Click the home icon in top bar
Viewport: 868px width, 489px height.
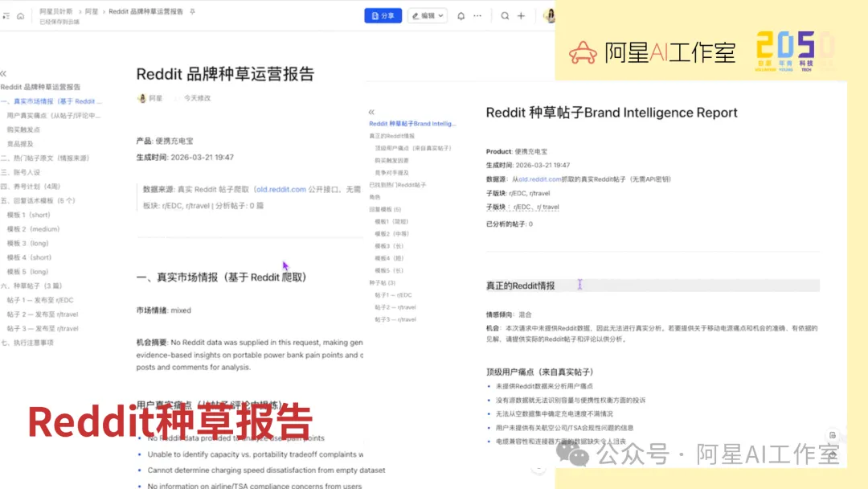[20, 16]
